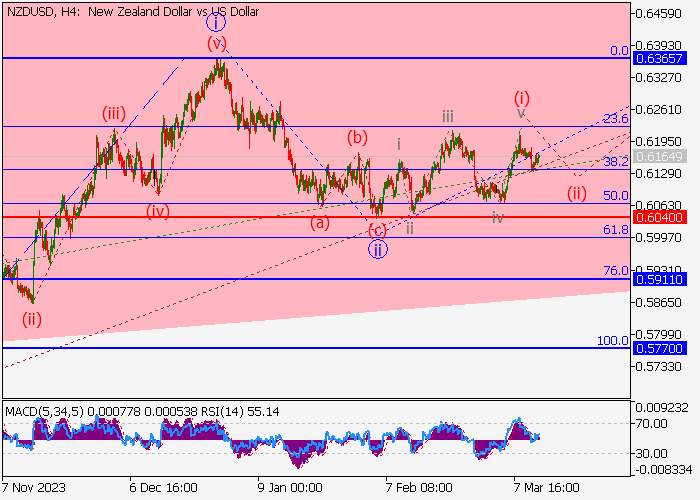
Task: Select the 23.6 Fibonacci level label
Action: click(616, 119)
